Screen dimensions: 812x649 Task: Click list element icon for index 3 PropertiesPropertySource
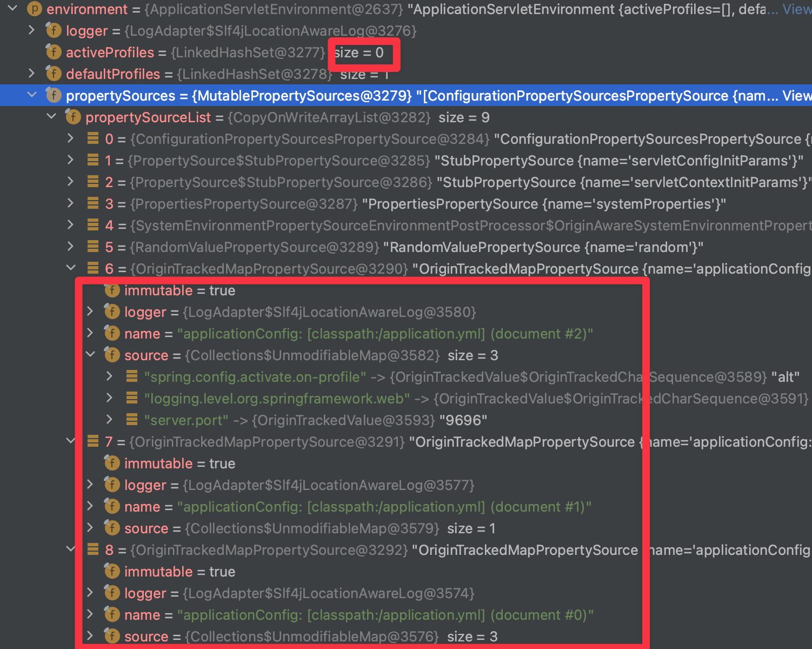(93, 204)
